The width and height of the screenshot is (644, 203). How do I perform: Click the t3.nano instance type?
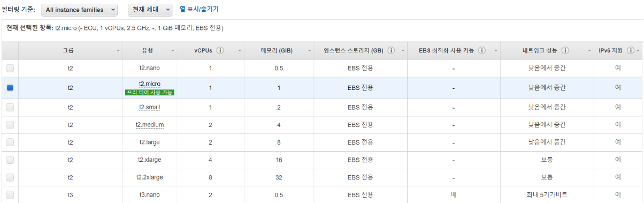point(150,195)
